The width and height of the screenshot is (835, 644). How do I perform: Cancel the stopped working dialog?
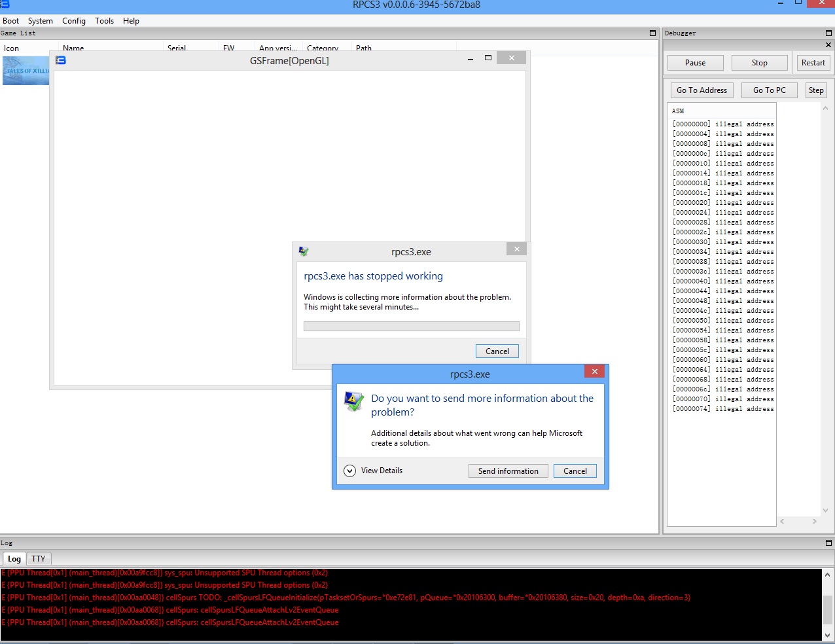(497, 351)
